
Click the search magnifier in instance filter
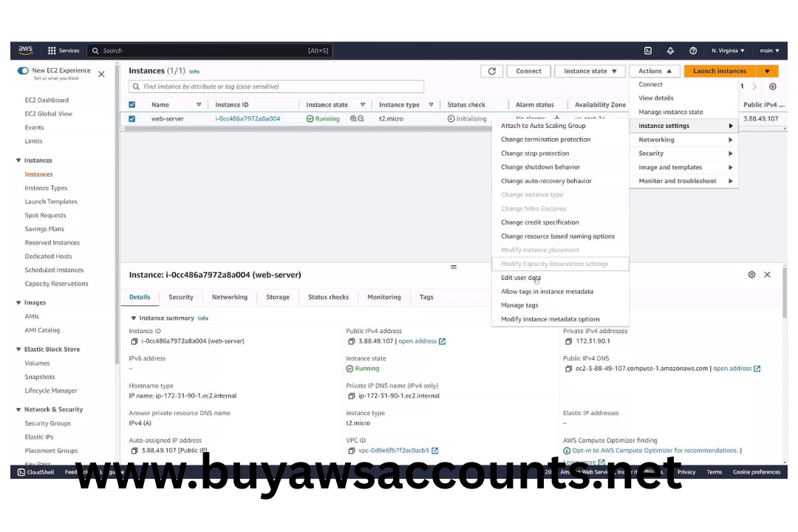tap(136, 86)
